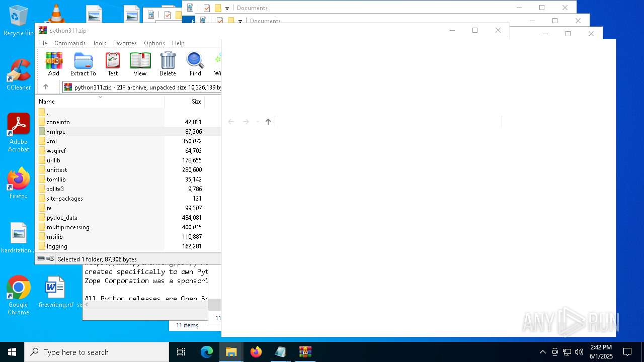Screen dimensions: 644x362
Task: Open Task View on taskbar
Action: pos(181,352)
